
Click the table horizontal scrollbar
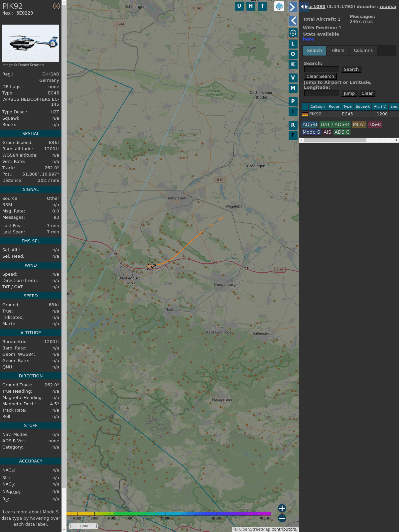[335, 140]
